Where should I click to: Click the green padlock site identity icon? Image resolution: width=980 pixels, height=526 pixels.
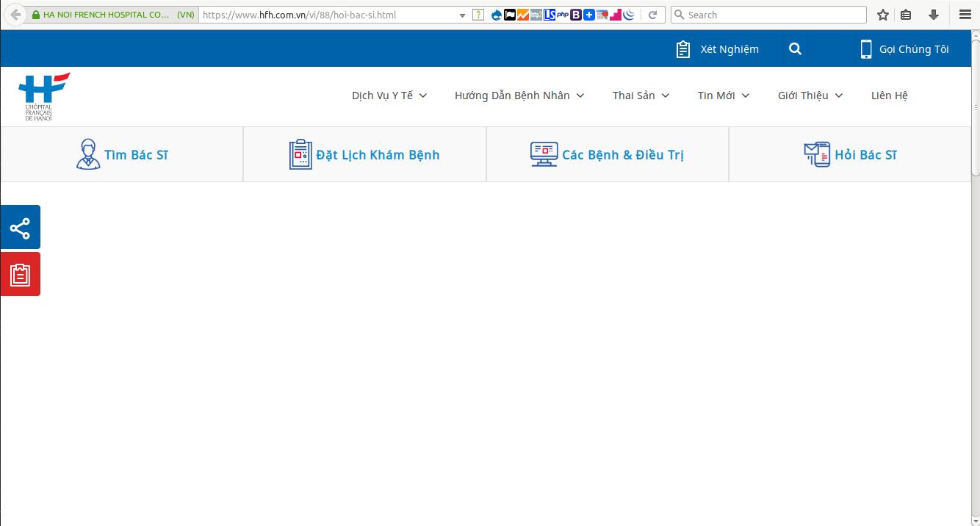[x=36, y=15]
